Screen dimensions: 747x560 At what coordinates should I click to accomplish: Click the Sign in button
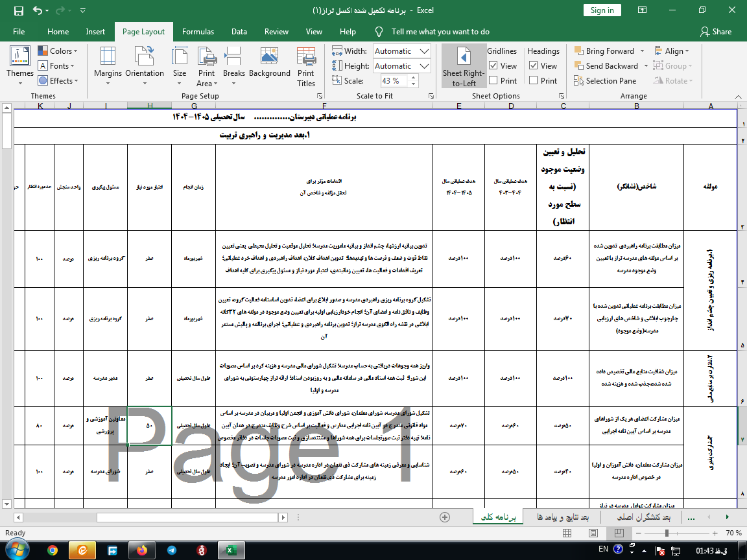[602, 10]
